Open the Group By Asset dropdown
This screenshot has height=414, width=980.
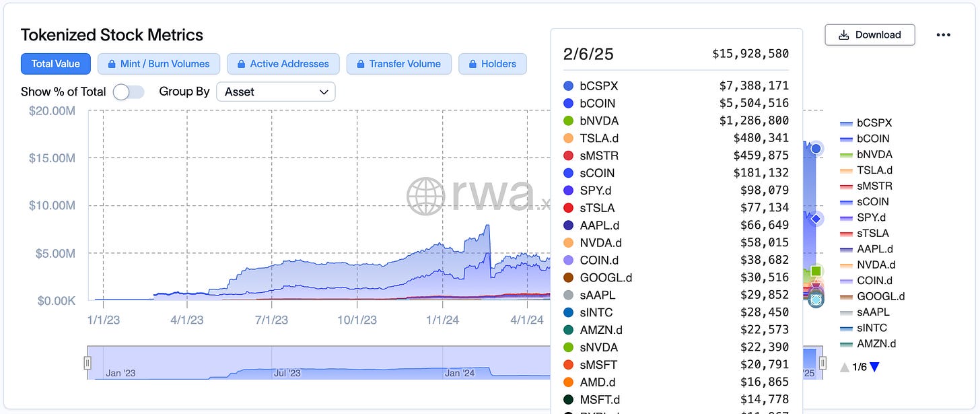point(276,92)
